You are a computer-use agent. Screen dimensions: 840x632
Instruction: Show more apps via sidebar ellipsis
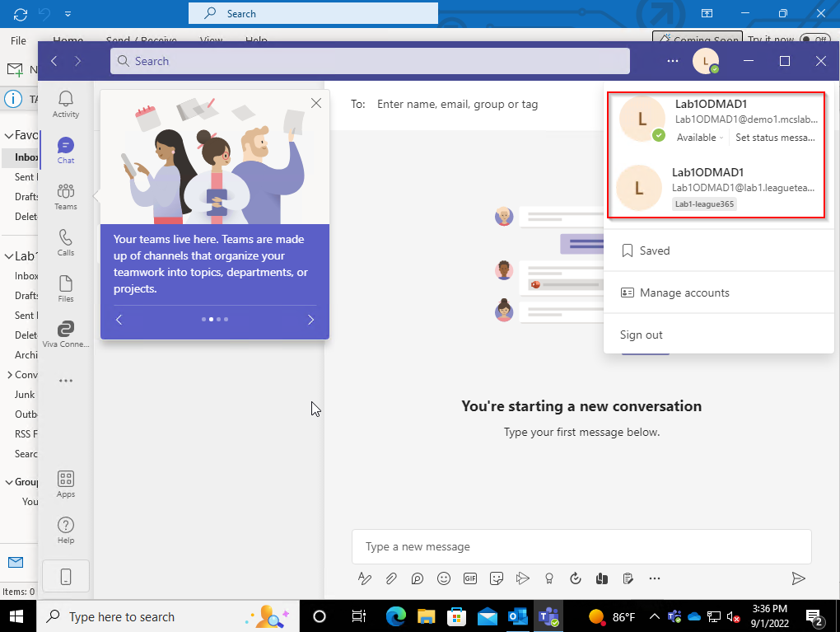66,381
